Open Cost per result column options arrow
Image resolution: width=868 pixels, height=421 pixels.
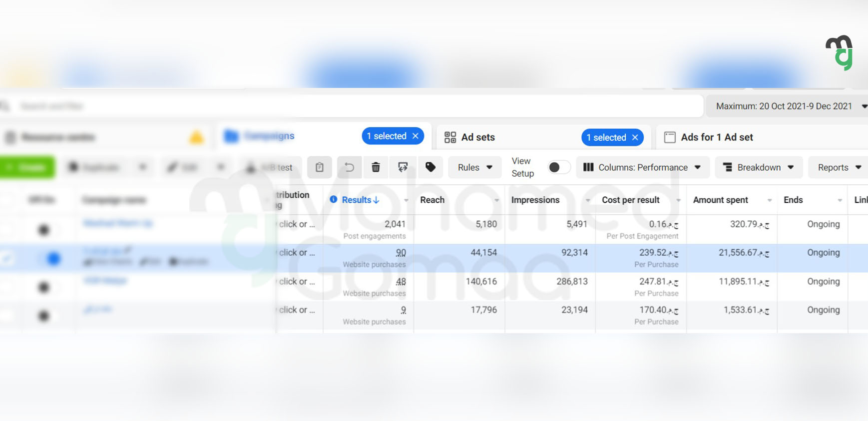679,200
